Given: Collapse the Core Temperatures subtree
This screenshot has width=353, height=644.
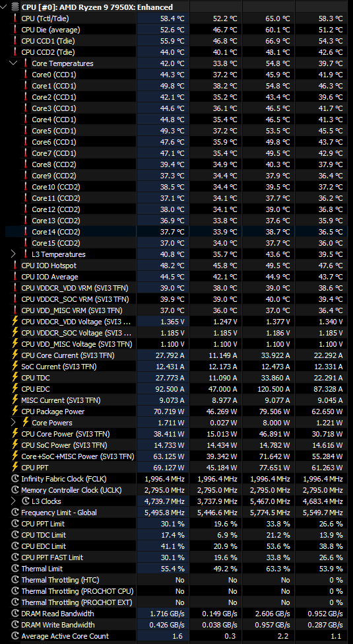Looking at the screenshot, I should pos(13,63).
